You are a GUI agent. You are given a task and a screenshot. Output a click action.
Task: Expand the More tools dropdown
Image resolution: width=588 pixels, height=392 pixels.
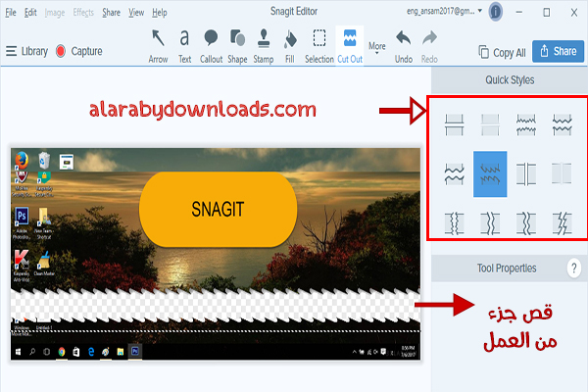tap(377, 47)
